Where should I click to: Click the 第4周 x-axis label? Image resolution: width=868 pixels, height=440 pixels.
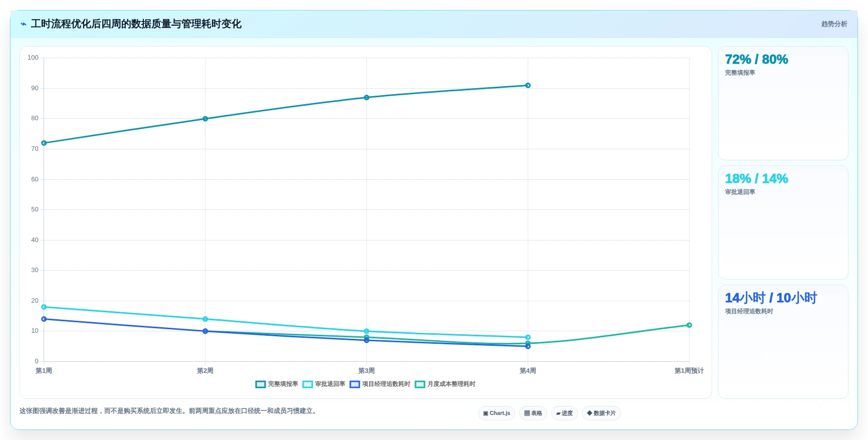click(x=528, y=371)
